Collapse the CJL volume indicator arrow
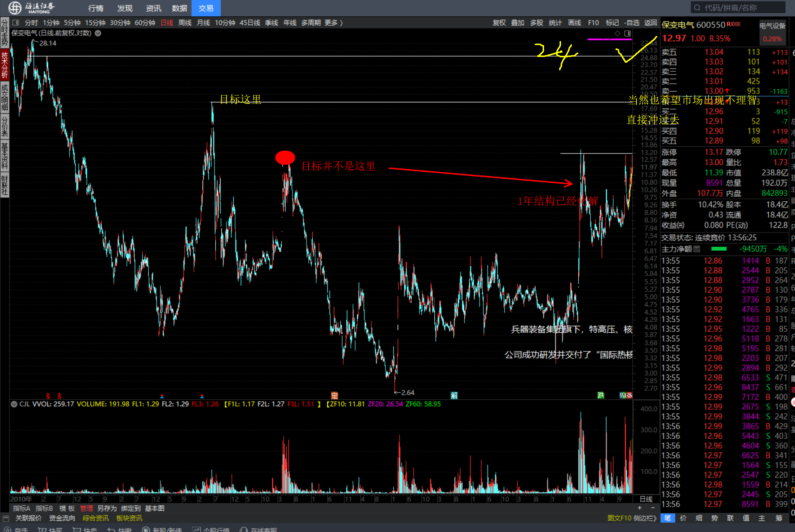The height and width of the screenshot is (532, 795). click(14, 404)
